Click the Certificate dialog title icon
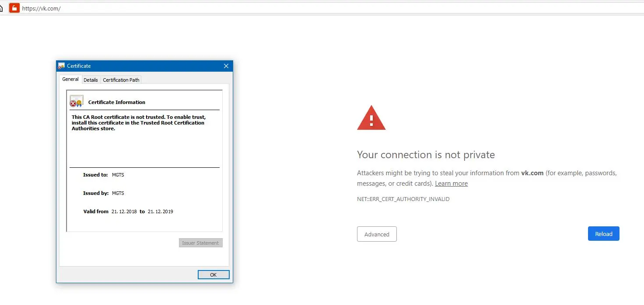The height and width of the screenshot is (305, 644). [x=61, y=66]
